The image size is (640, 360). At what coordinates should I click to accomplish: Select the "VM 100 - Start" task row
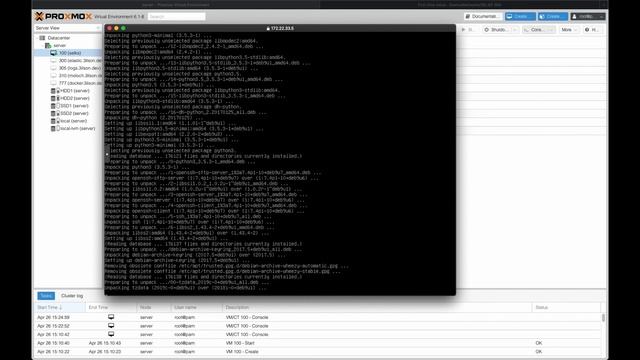[x=318, y=343]
